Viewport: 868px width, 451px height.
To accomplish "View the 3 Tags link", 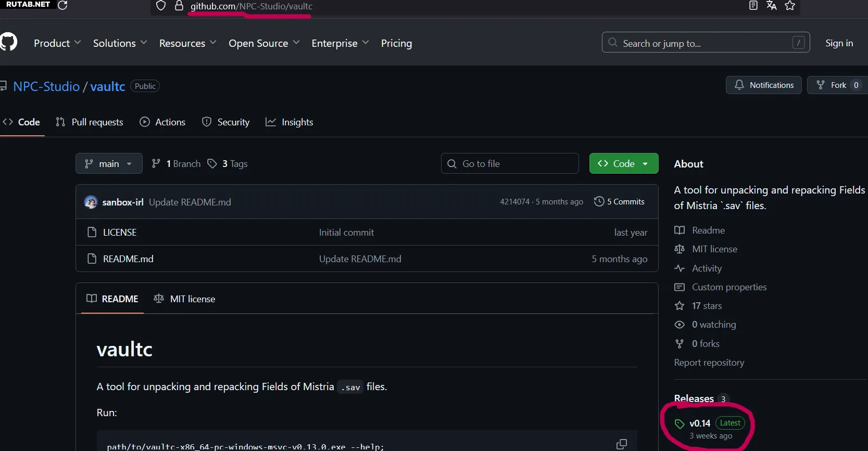I will point(228,163).
